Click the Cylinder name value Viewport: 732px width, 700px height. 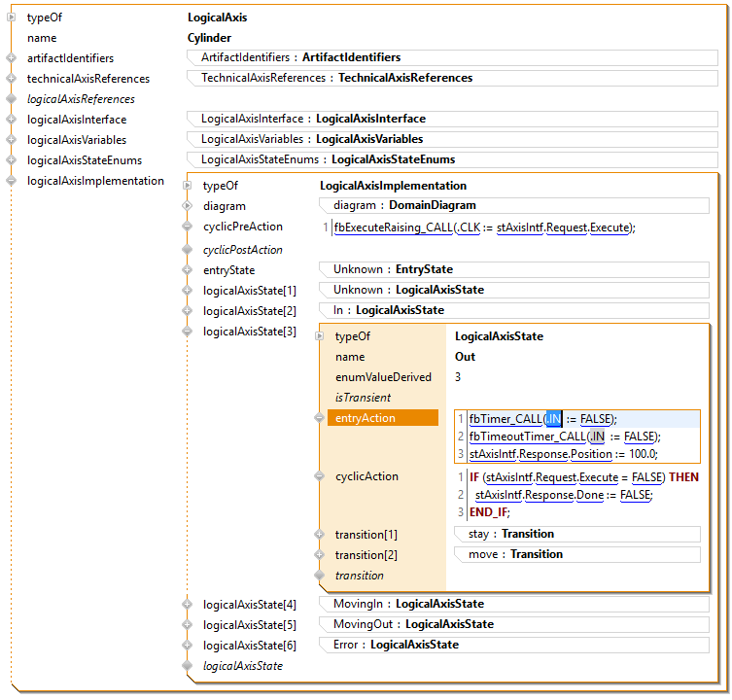[x=209, y=38]
